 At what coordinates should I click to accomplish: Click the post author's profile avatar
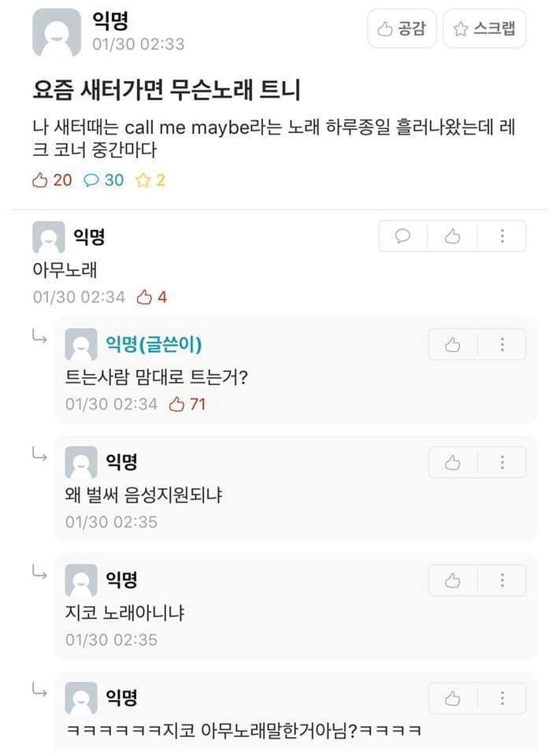pyautogui.click(x=56, y=32)
